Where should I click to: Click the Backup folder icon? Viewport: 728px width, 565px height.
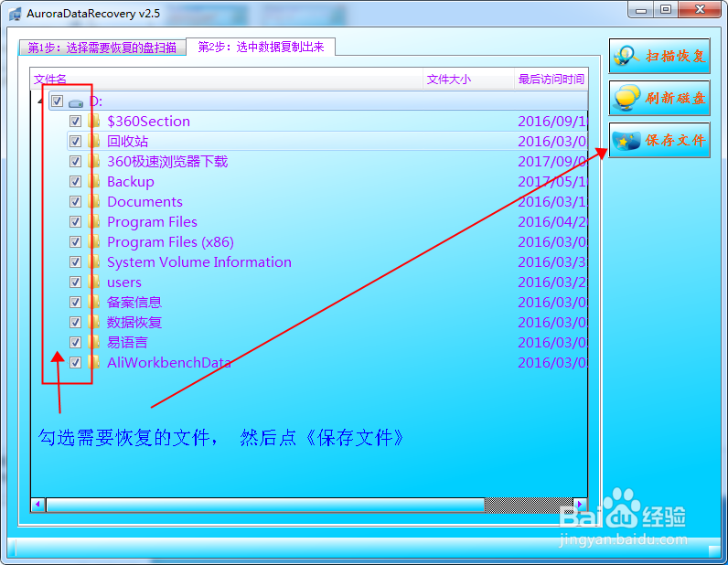coord(94,182)
